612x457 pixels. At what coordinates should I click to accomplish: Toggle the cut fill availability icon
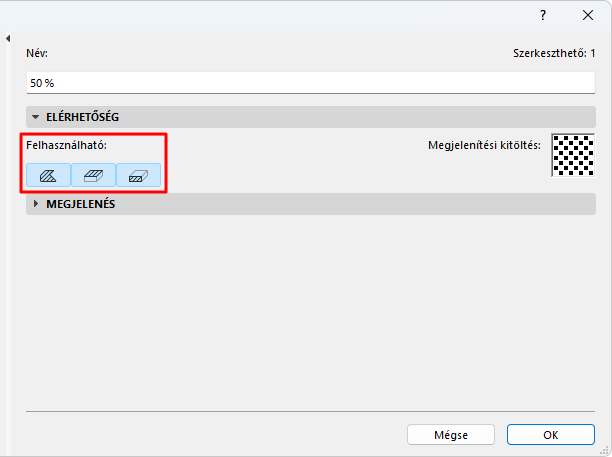pos(139,175)
